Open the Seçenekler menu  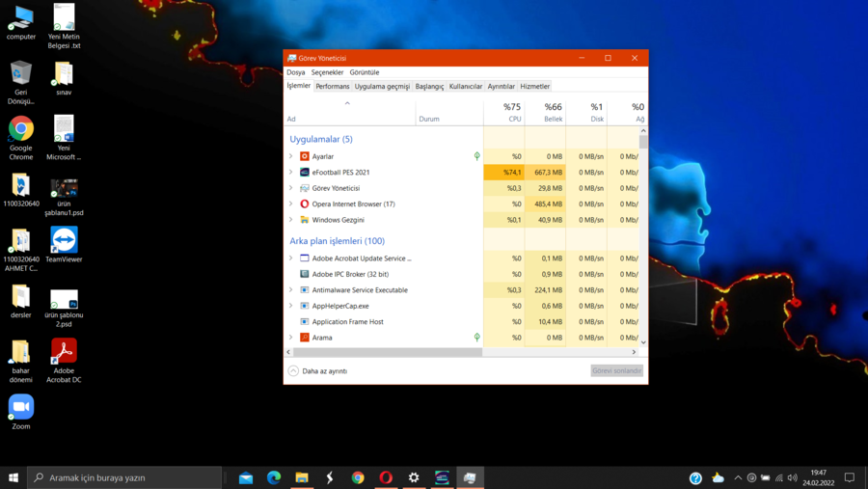click(x=327, y=72)
